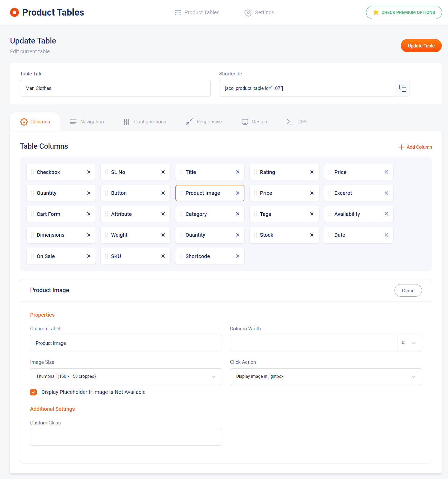Image resolution: width=448 pixels, height=479 pixels.
Task: Switch to the CSS tab
Action: coord(297,122)
